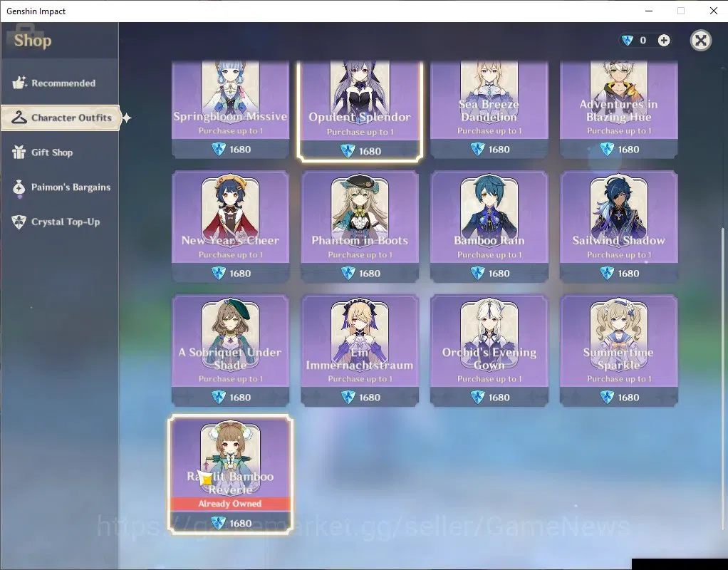The width and height of the screenshot is (728, 570).
Task: Pick the Bamboo Rain outfit card
Action: click(x=489, y=227)
